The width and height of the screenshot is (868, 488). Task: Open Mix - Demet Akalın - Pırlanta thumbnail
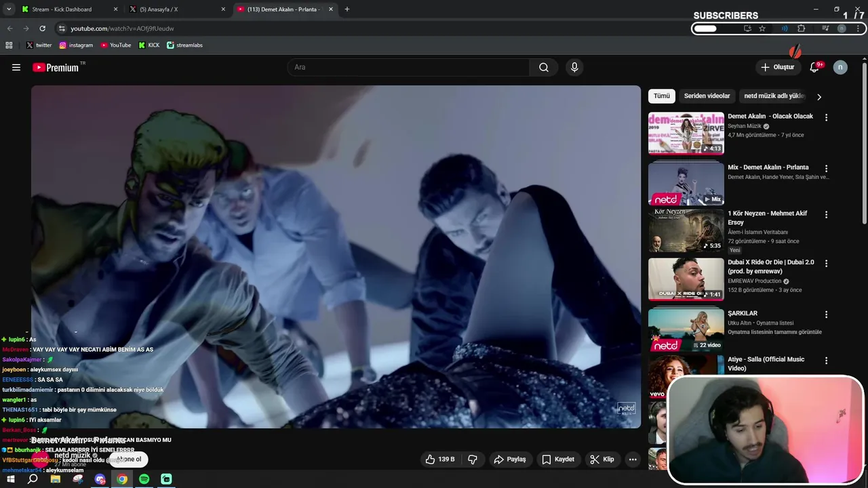[x=686, y=184]
